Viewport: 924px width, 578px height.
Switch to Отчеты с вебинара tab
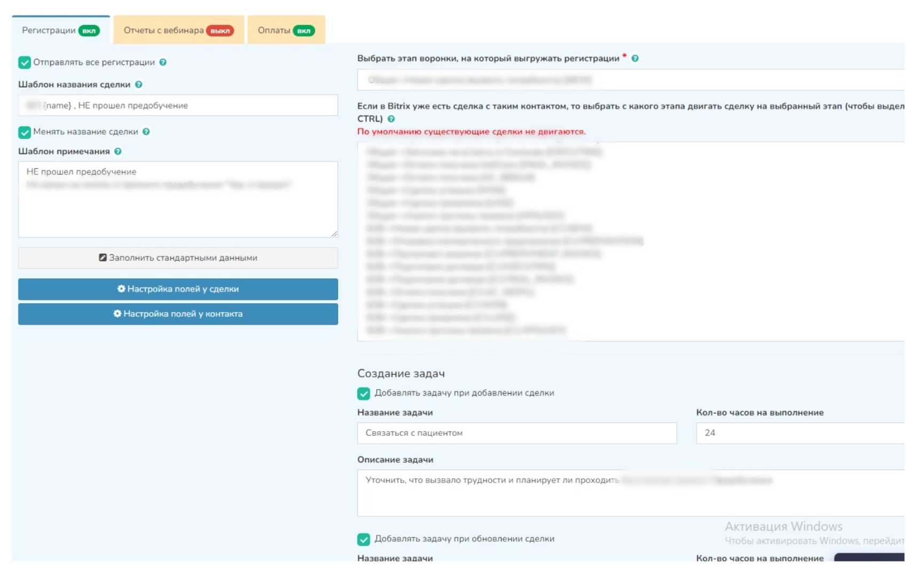178,30
